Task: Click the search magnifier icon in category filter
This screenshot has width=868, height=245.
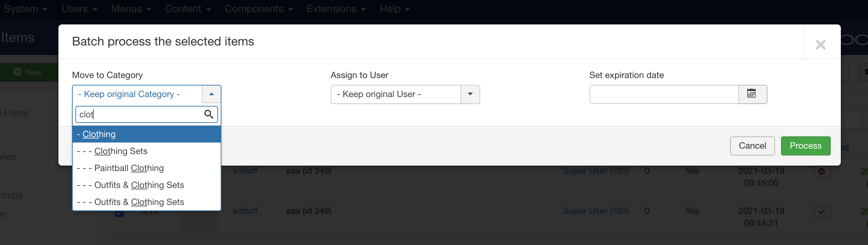Action: (x=209, y=114)
